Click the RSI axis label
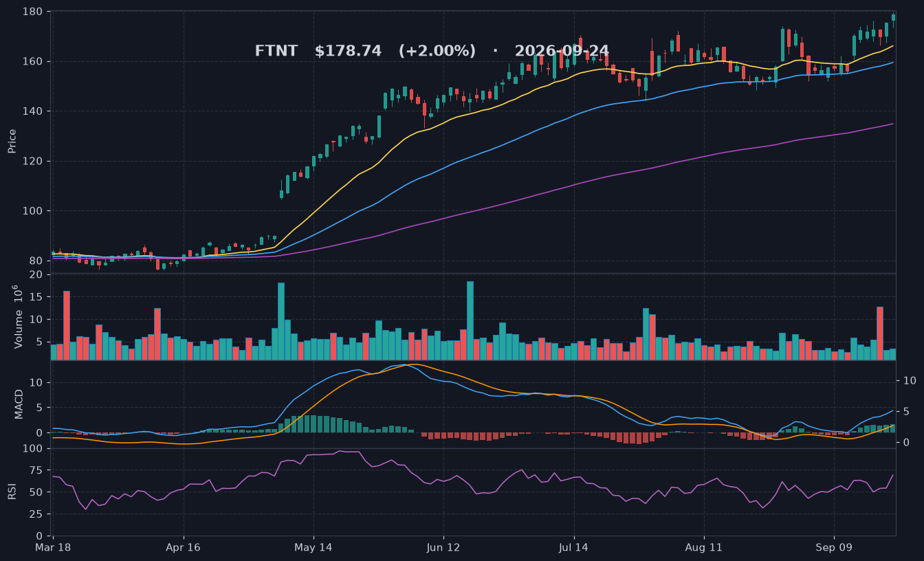Viewport: 924px width, 561px height. [x=12, y=492]
